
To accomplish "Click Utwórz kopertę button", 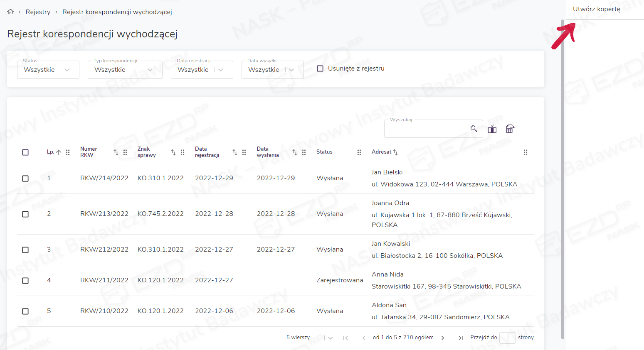I will 596,9.
